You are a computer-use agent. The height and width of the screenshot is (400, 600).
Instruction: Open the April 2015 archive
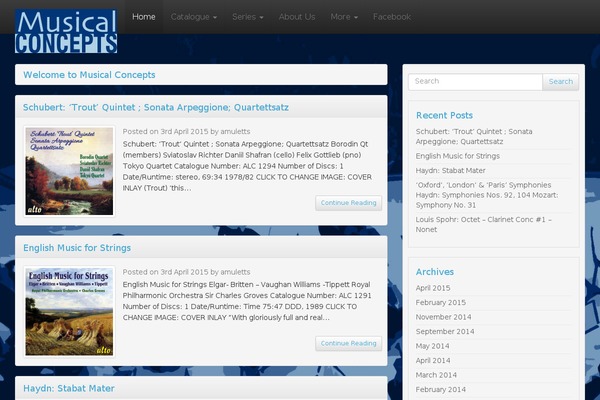click(x=433, y=288)
